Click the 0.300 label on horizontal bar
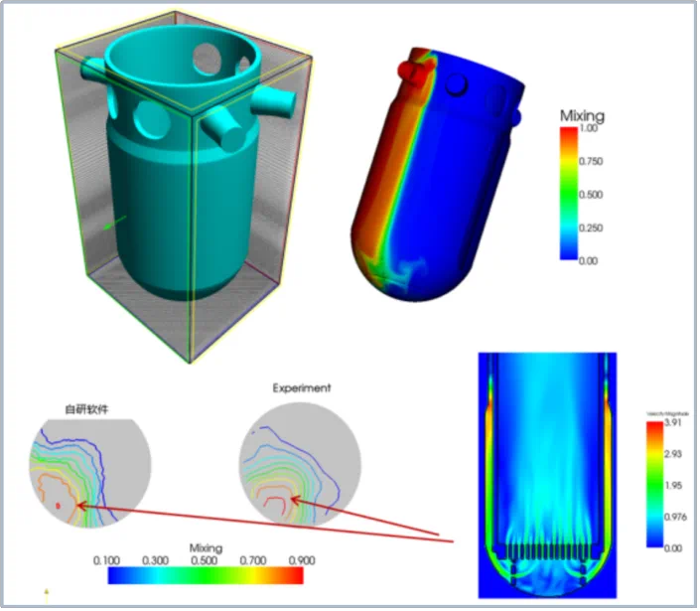The width and height of the screenshot is (700, 611). coord(156,561)
